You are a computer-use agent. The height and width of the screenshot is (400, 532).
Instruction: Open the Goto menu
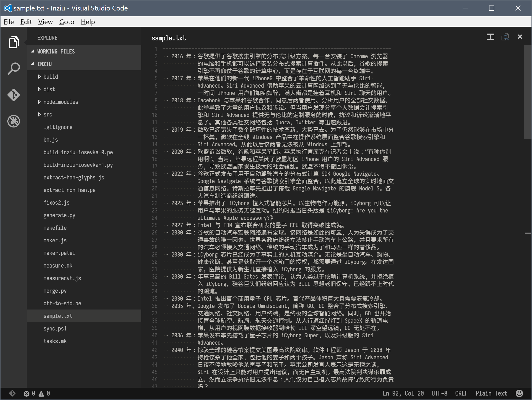click(67, 22)
